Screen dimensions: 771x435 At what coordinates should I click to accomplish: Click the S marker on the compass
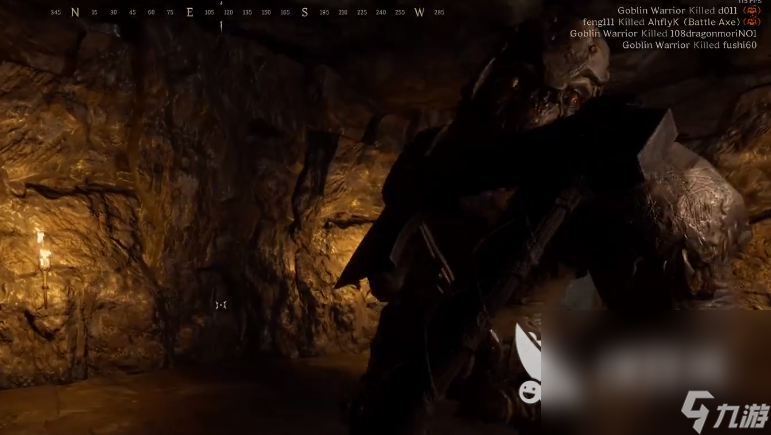coord(305,12)
